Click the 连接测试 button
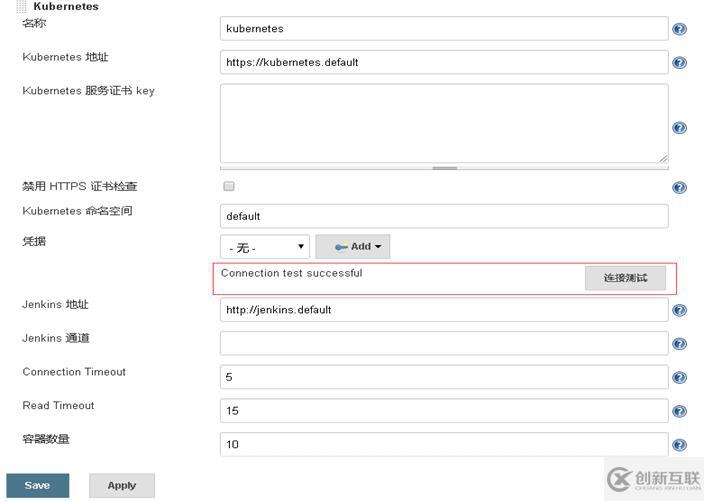The height and width of the screenshot is (501, 704). [625, 278]
